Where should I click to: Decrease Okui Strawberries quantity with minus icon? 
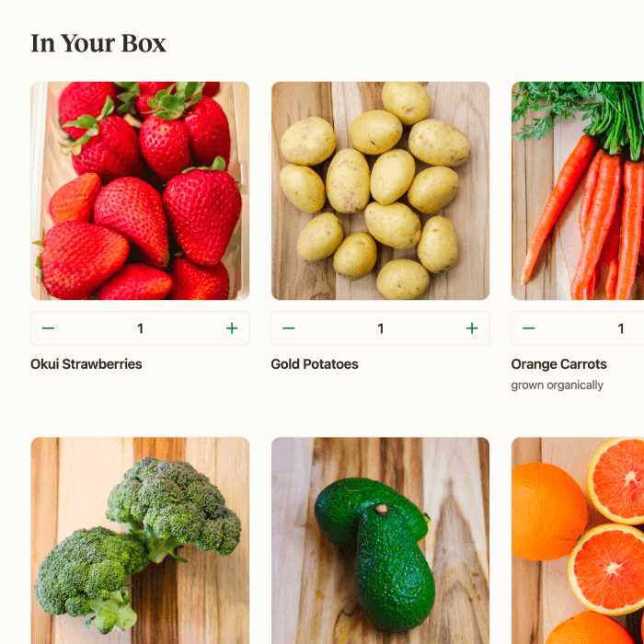coord(48,328)
